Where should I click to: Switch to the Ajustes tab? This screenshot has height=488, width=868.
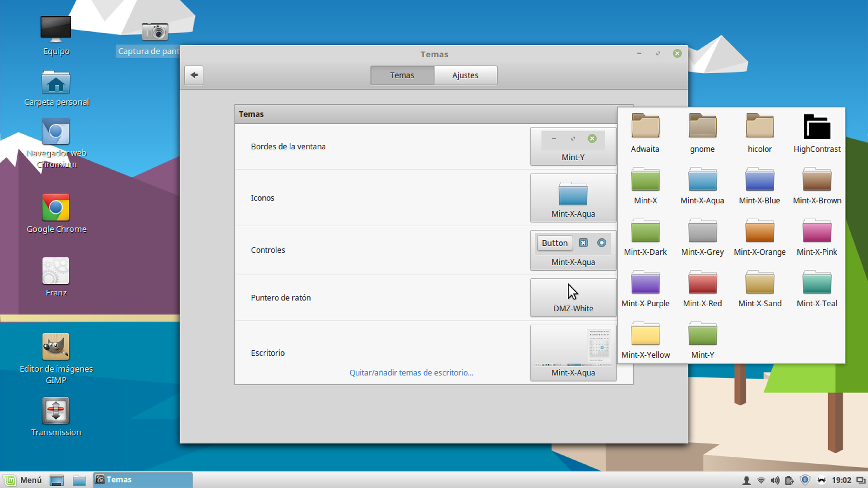pyautogui.click(x=465, y=75)
